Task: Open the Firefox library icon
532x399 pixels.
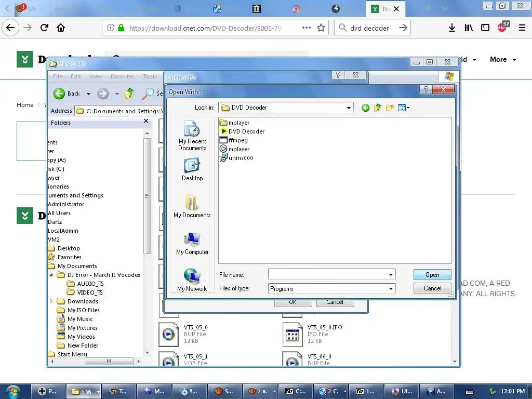Action: (x=469, y=28)
